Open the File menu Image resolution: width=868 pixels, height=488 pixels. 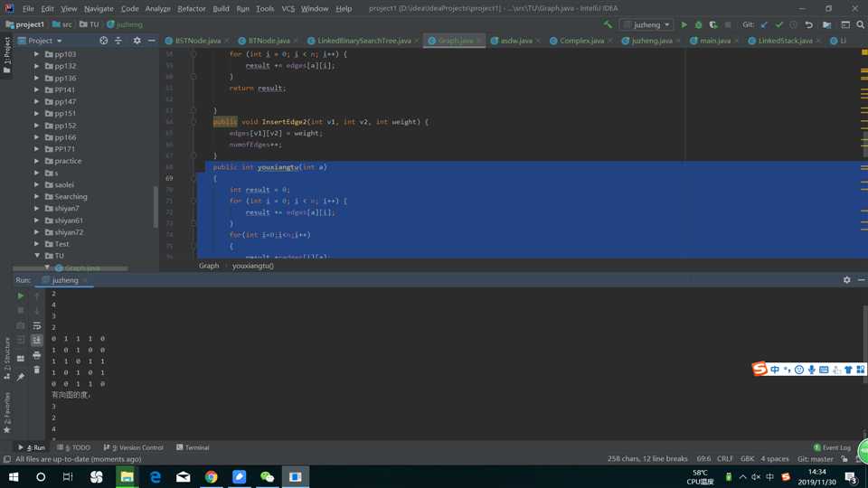coord(28,8)
